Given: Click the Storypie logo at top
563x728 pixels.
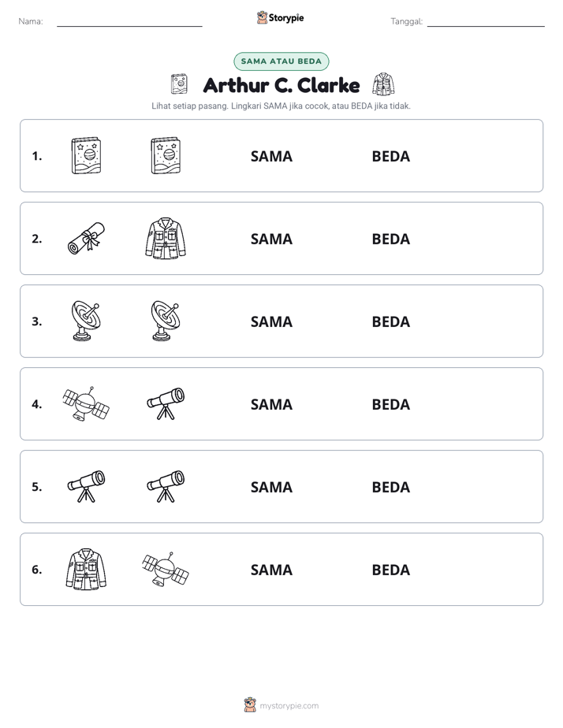Looking at the screenshot, I should pyautogui.click(x=280, y=17).
